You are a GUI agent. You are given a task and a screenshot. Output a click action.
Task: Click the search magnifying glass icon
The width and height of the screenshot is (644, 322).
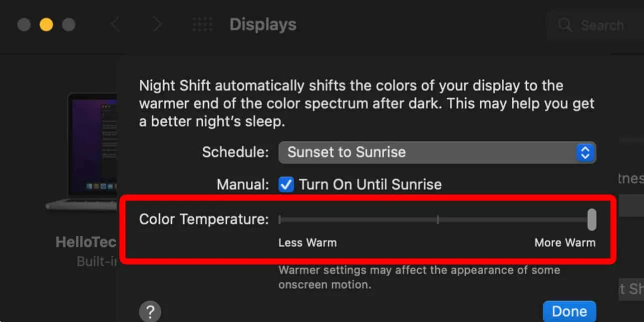click(x=565, y=25)
